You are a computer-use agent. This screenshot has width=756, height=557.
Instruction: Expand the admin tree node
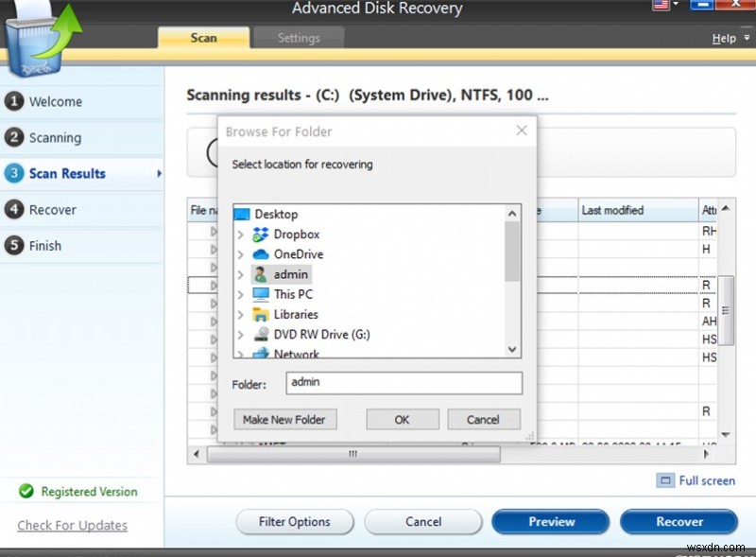coord(241,275)
